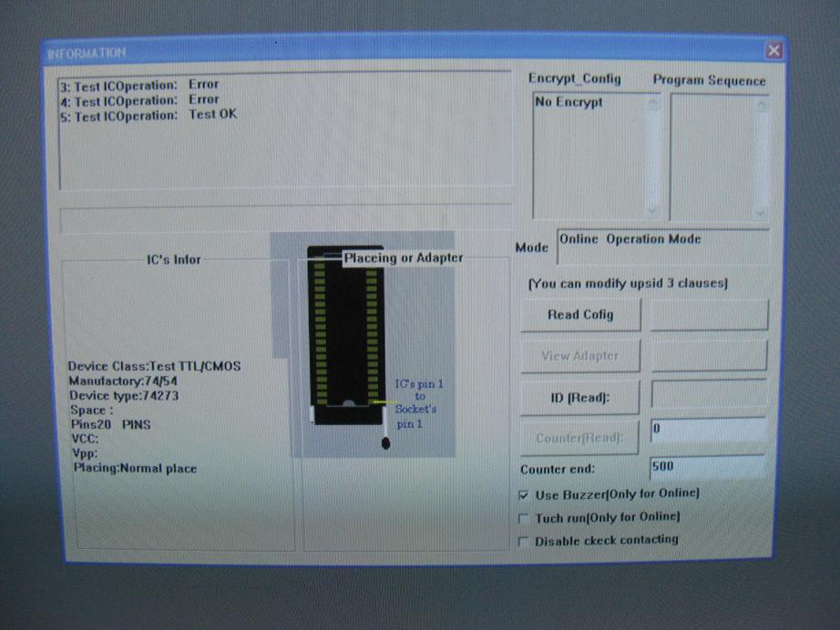Click the grayed View Adapter button
The height and width of the screenshot is (630, 840).
click(x=580, y=356)
